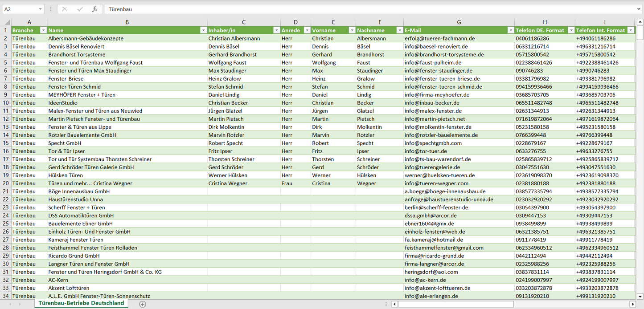
Task: Select row 20 header
Action: 6,183
